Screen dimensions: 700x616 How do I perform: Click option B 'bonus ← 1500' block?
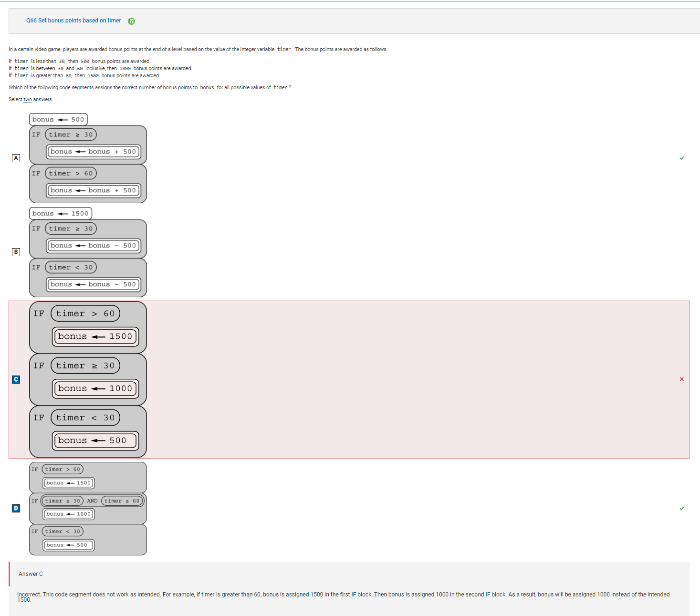pyautogui.click(x=61, y=213)
